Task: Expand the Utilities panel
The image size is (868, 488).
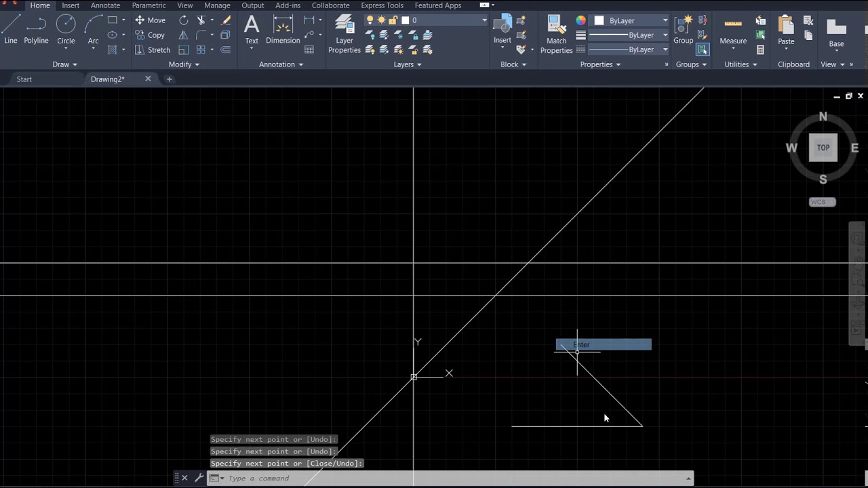Action: click(741, 64)
